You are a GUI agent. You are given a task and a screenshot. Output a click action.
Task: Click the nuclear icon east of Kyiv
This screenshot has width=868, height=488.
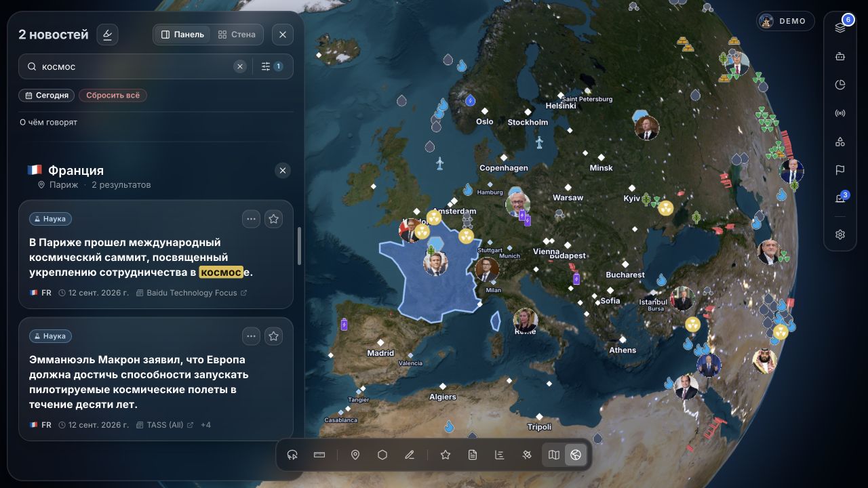665,208
